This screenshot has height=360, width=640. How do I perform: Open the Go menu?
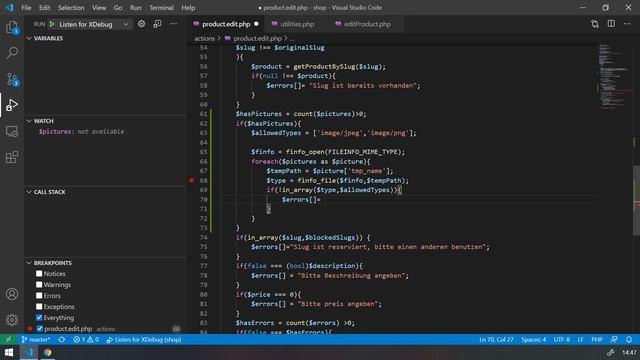[118, 8]
